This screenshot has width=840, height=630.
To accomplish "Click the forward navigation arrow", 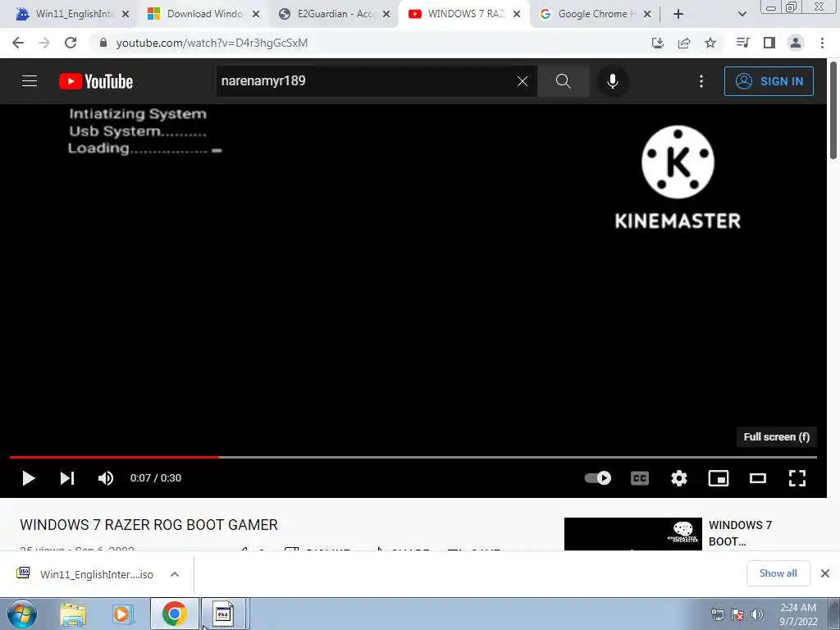I will tap(44, 43).
